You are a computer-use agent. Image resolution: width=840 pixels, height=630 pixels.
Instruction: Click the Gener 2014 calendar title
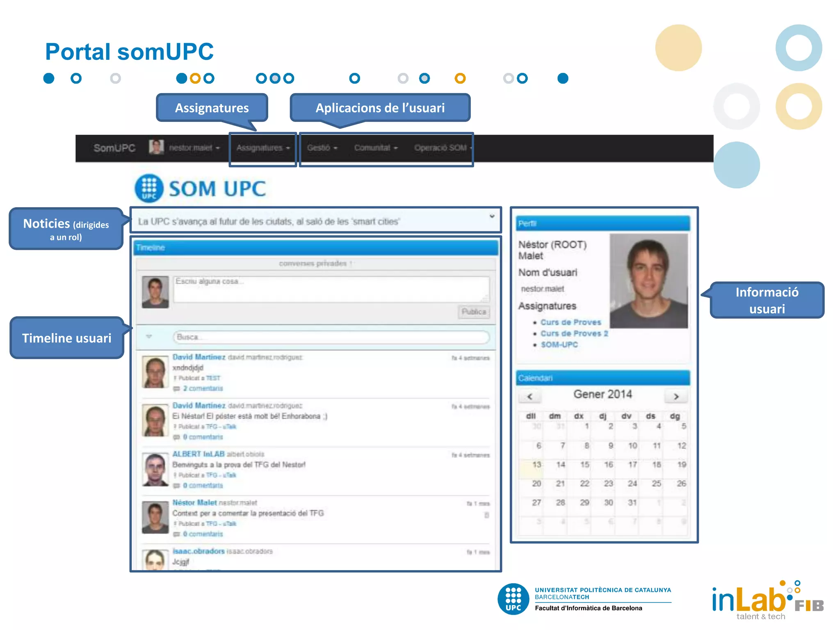[603, 394]
